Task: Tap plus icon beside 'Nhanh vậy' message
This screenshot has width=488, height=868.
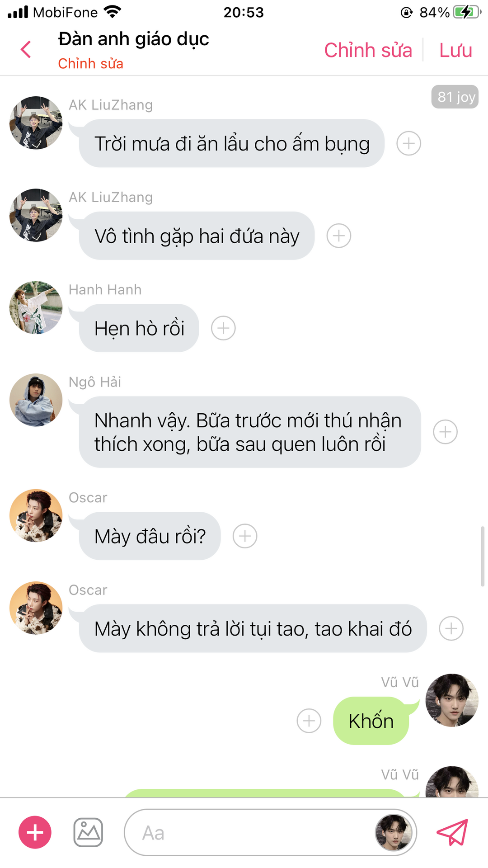Action: coord(446,432)
